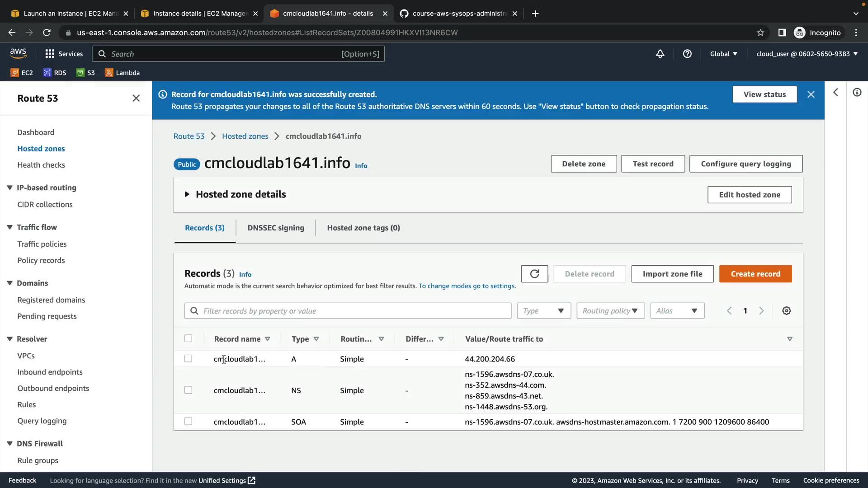Click the Create record button
The width and height of the screenshot is (868, 488).
[755, 274]
